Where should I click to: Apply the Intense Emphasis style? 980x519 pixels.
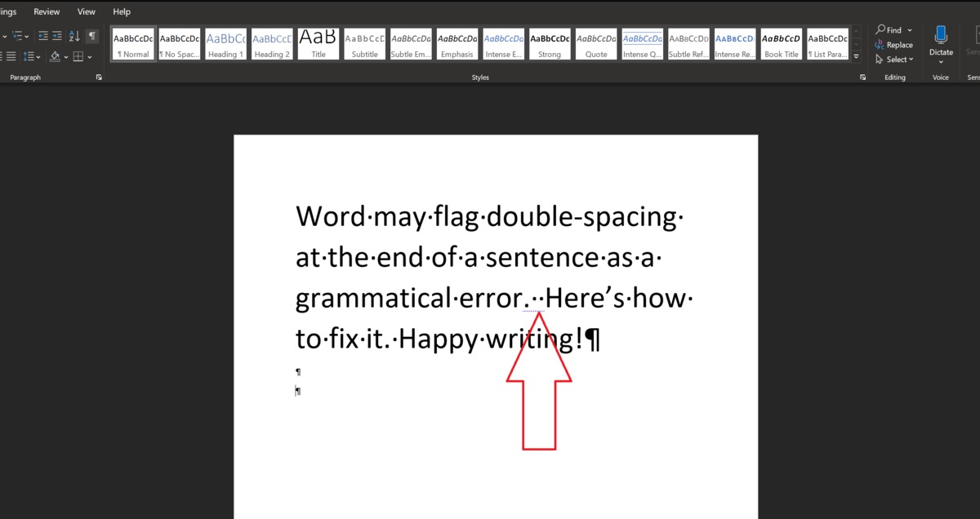[x=503, y=44]
